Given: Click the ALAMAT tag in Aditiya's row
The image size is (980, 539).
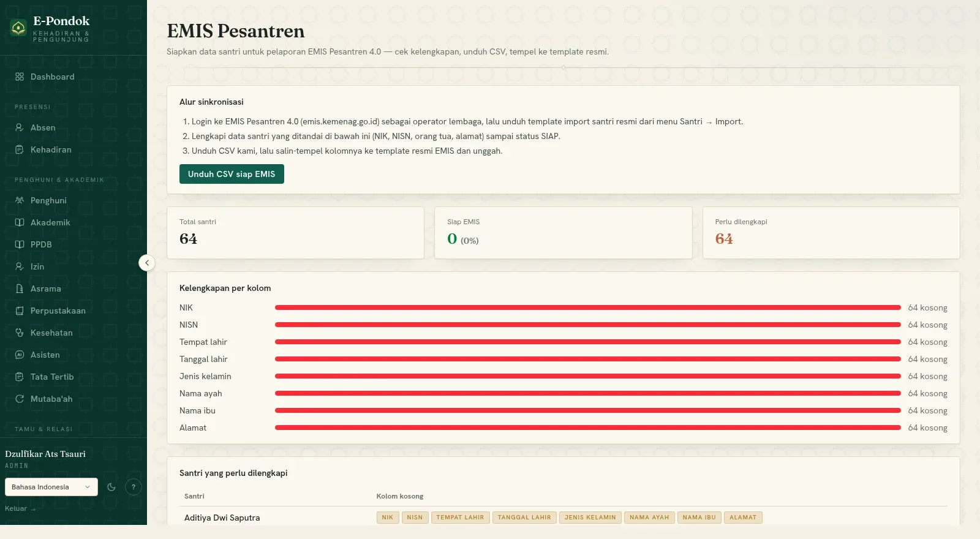Looking at the screenshot, I should click(743, 518).
